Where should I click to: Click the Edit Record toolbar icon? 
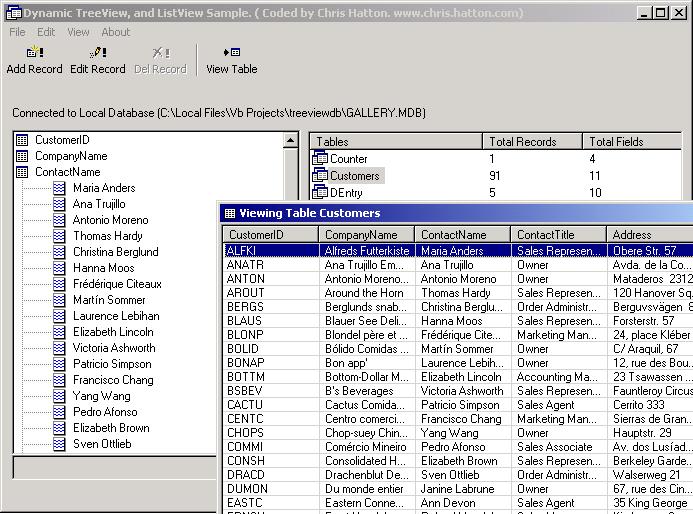pos(97,53)
